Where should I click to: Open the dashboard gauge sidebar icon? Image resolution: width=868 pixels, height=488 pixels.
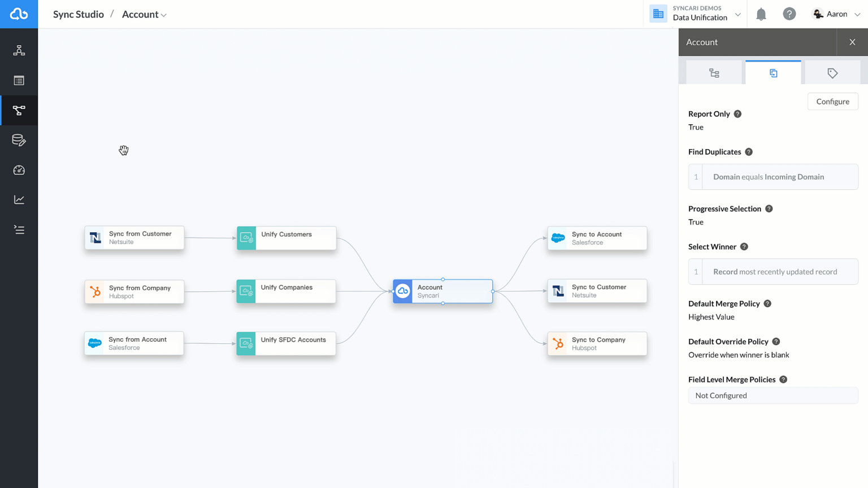point(19,170)
